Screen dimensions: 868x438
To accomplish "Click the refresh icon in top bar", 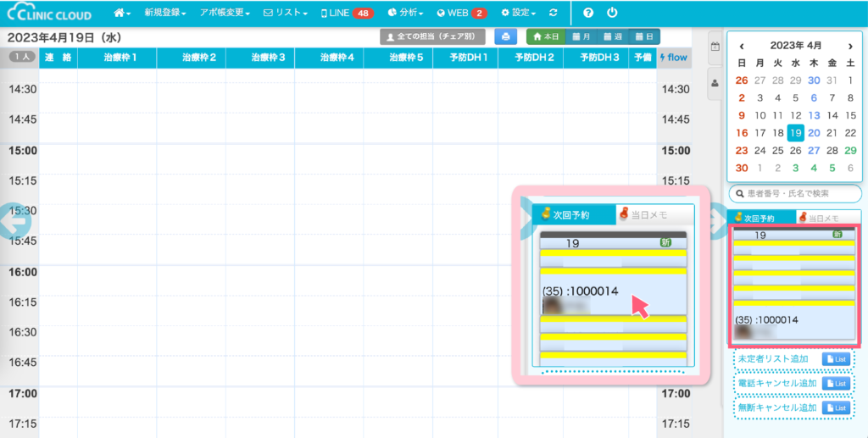I will 554,14.
